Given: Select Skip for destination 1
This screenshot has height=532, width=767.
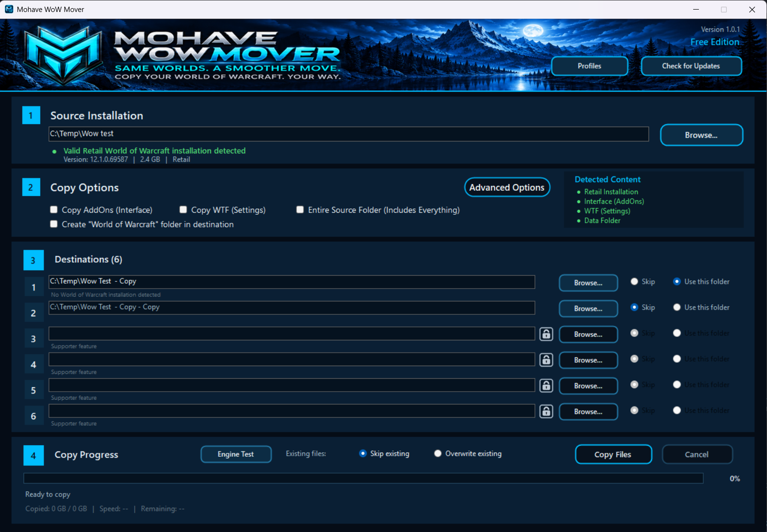Looking at the screenshot, I should (x=634, y=281).
